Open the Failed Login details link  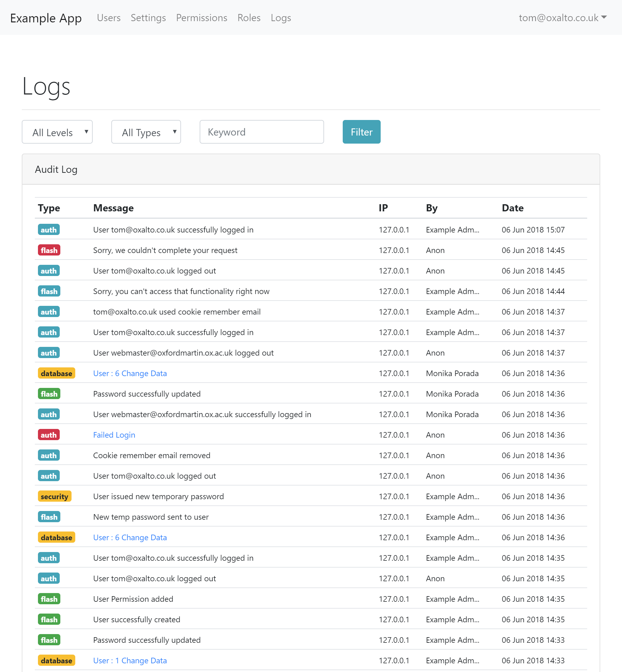tap(114, 435)
